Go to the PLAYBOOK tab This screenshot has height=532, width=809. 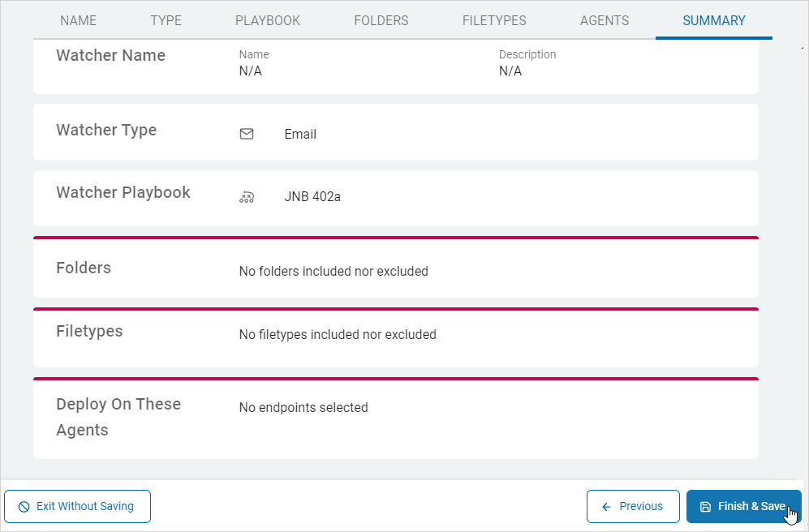point(268,20)
